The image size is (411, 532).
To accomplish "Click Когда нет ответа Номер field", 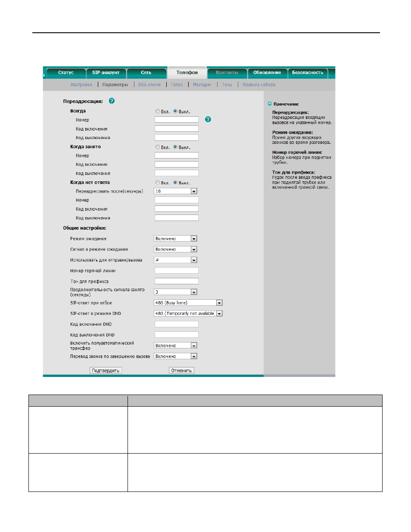I will (x=177, y=200).
